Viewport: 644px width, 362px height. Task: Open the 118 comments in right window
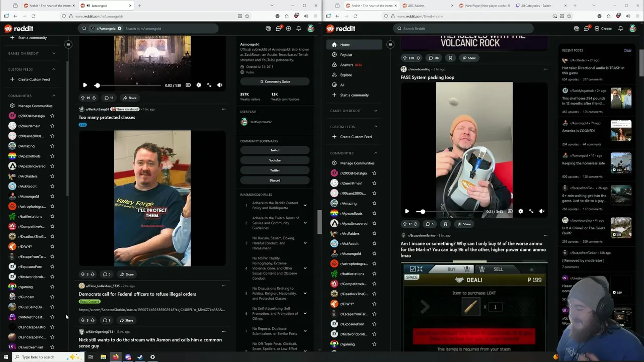[434, 58]
